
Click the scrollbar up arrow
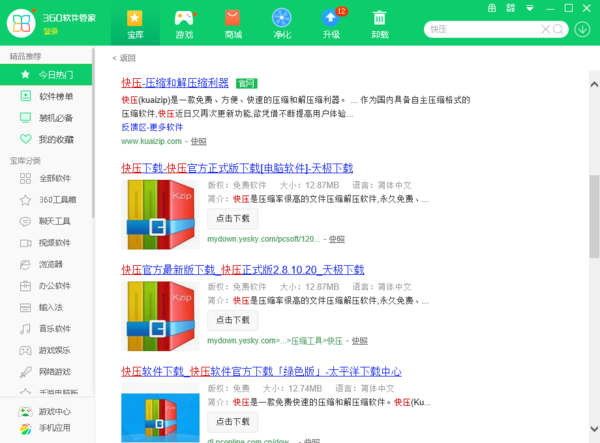[x=594, y=85]
